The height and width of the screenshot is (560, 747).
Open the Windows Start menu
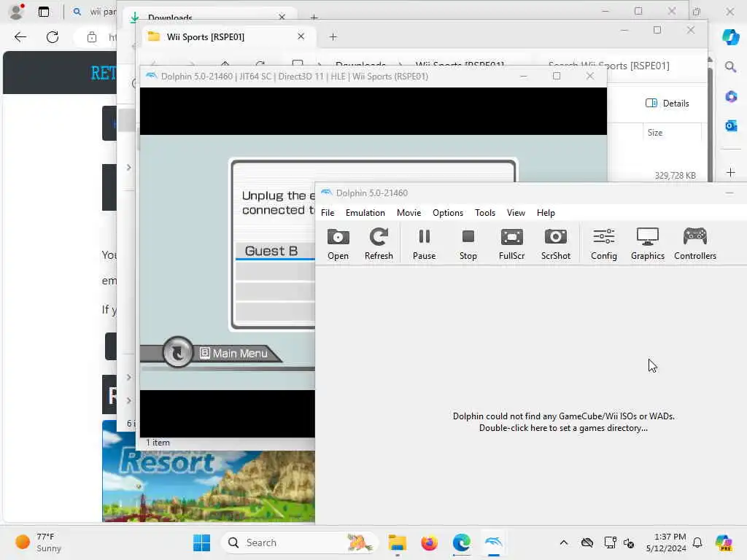point(201,542)
